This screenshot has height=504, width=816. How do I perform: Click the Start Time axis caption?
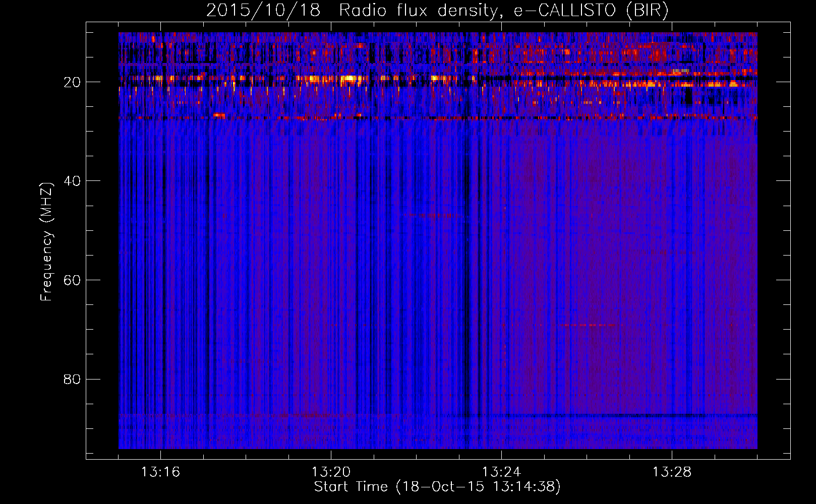(x=437, y=487)
